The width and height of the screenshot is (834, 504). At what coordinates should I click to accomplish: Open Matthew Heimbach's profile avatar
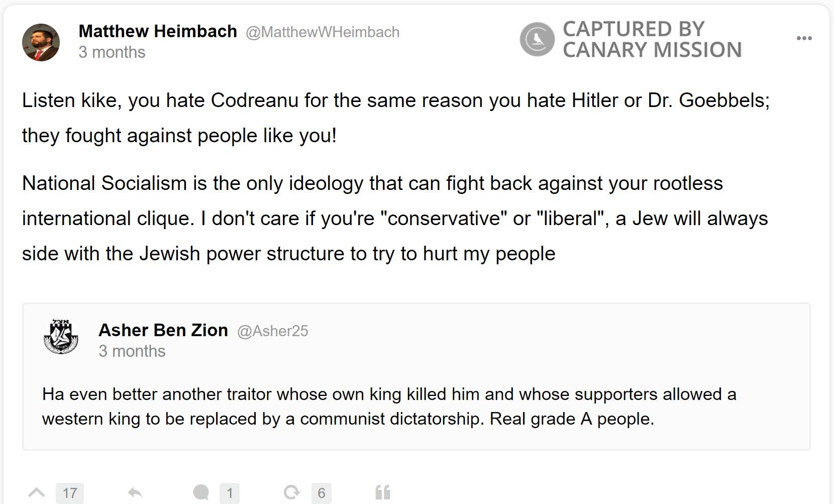(x=42, y=43)
